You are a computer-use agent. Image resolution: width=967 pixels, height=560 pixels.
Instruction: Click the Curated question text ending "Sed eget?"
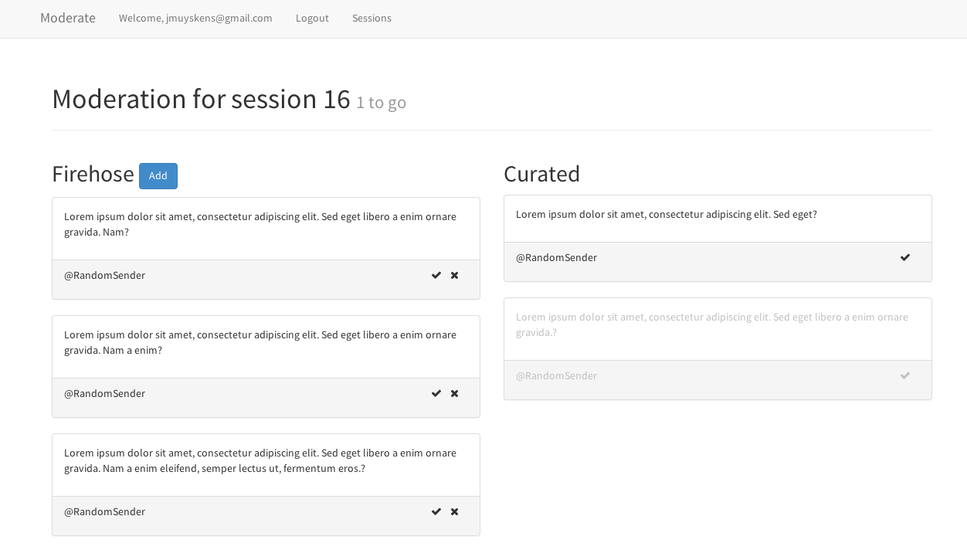click(666, 215)
